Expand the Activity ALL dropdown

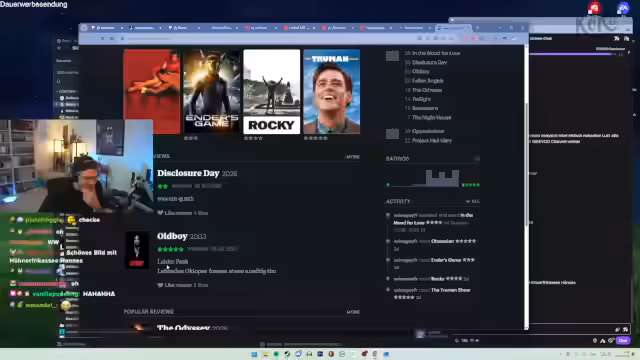tap(472, 202)
